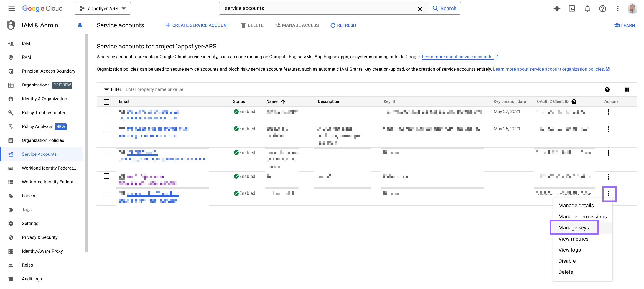Tick the last service account checkbox

[106, 193]
